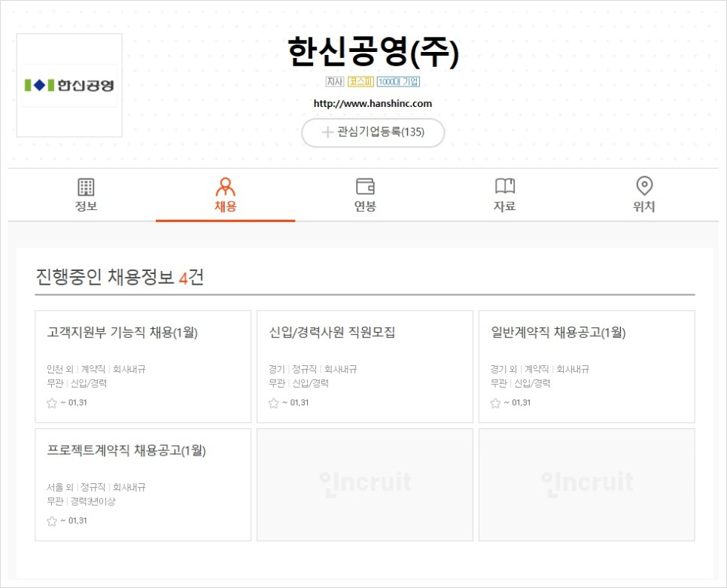The image size is (727, 588).
Task: Click 진행중인 채용정보 4건 heading
Action: (x=120, y=277)
